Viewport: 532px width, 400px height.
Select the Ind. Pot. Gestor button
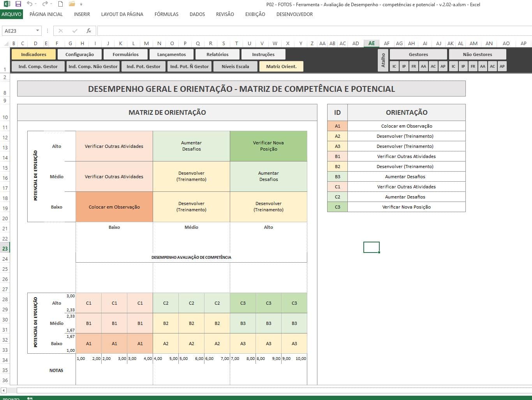[x=143, y=67]
